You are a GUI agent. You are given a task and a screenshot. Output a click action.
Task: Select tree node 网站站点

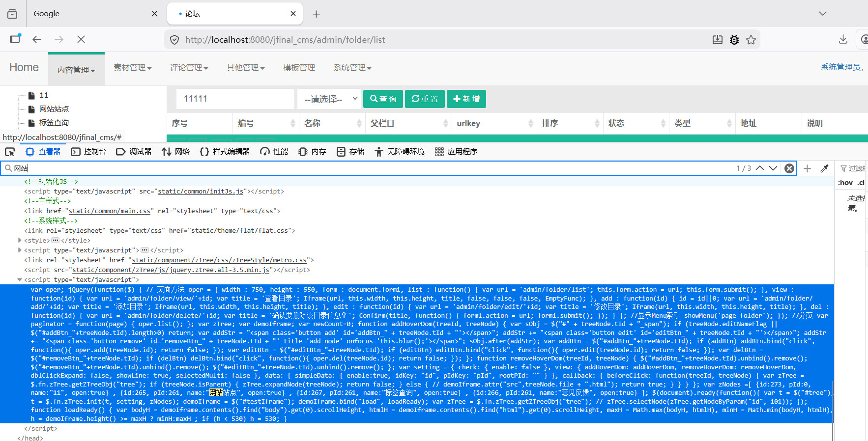tap(54, 109)
